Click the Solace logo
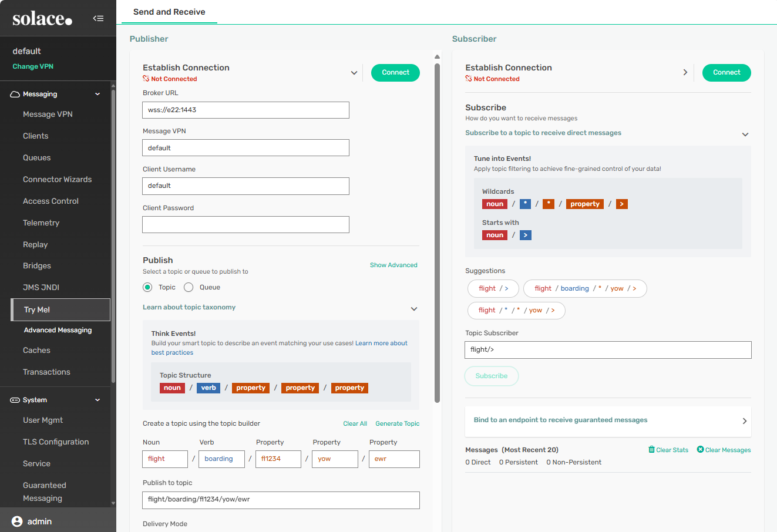 coord(42,19)
